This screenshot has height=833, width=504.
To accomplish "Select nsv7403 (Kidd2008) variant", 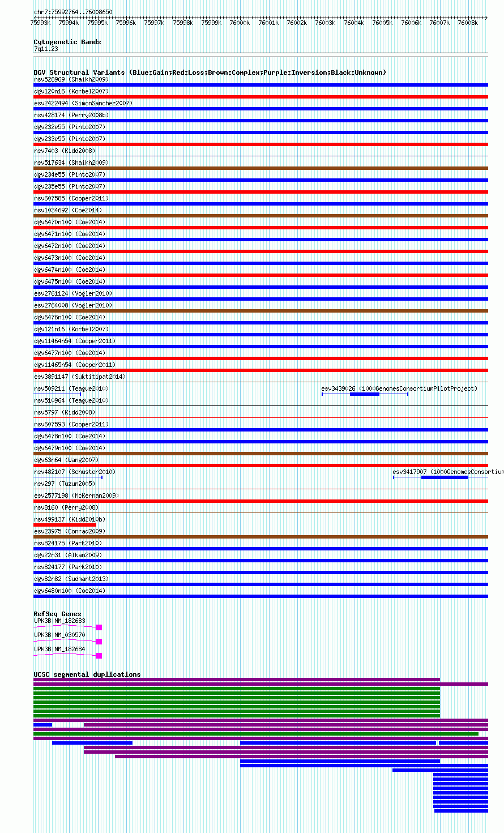I will [x=65, y=151].
